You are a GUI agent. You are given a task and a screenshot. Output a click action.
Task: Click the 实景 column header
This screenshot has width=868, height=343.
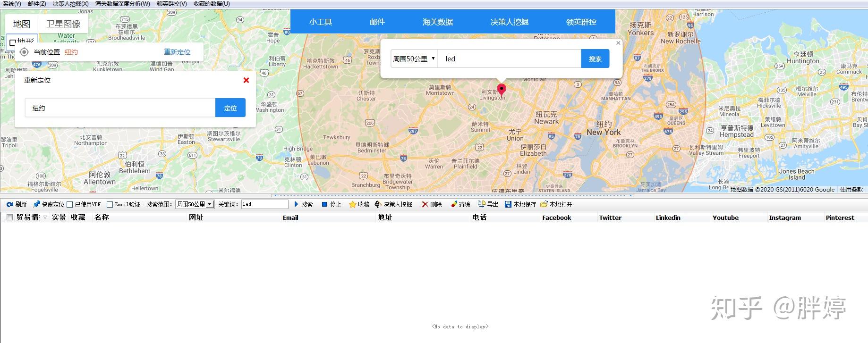[59, 218]
